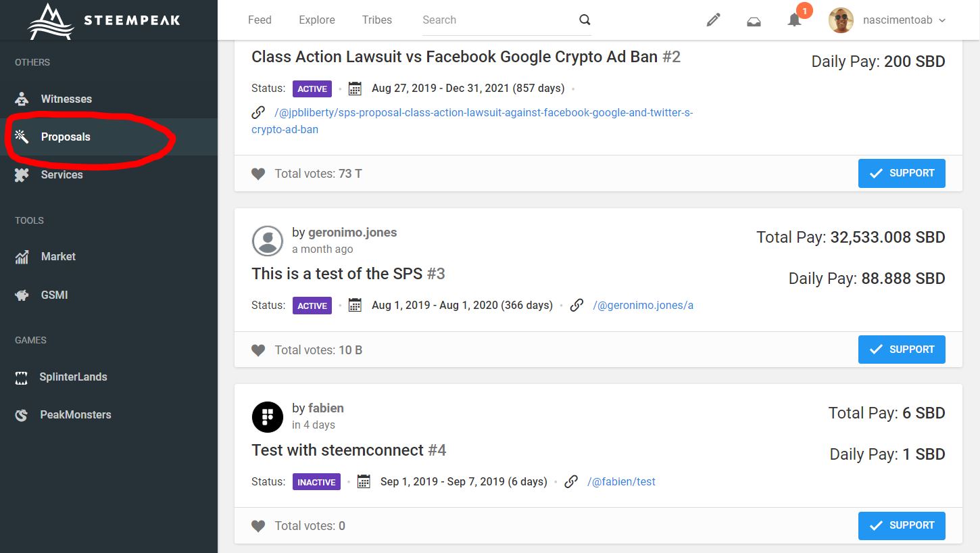Click the SplinterLands monster icon

pos(22,377)
